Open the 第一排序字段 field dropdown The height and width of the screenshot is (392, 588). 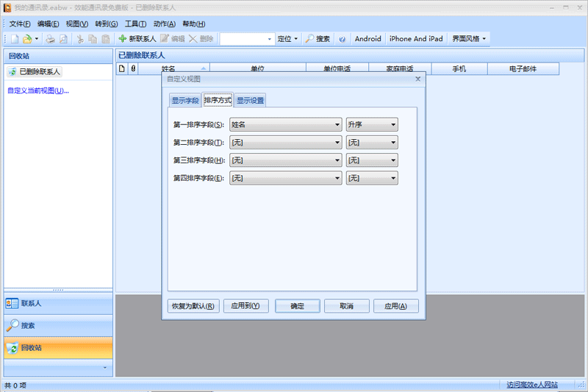(x=286, y=124)
